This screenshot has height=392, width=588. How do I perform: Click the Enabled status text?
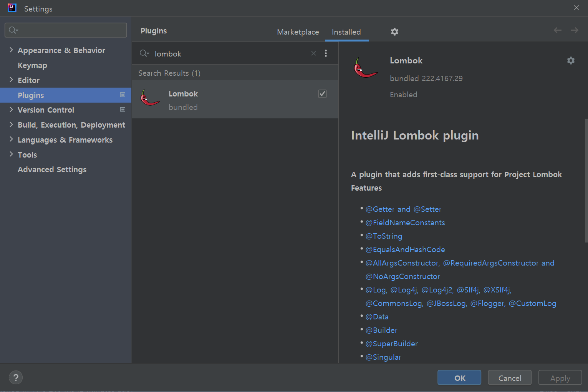tap(403, 95)
